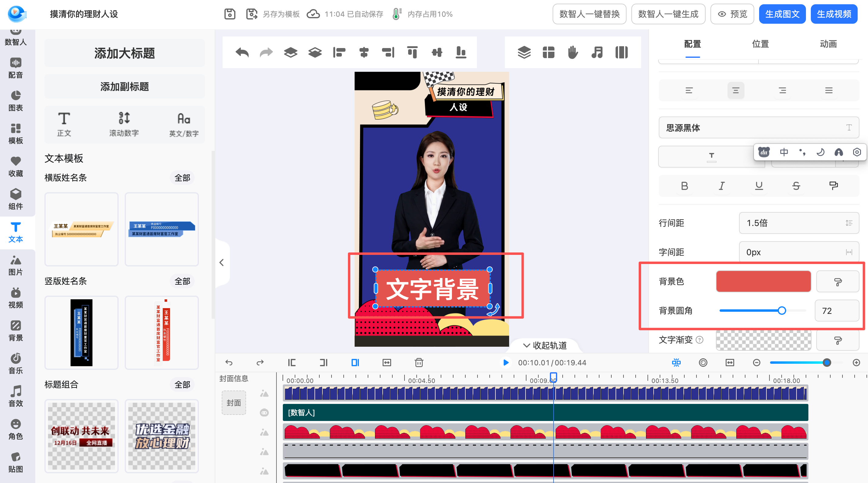Select center text alignment option
The image size is (868, 483).
[736, 90]
